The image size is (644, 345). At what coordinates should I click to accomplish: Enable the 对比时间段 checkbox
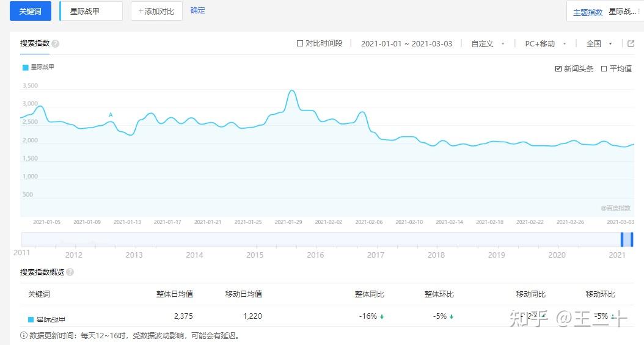click(x=300, y=43)
